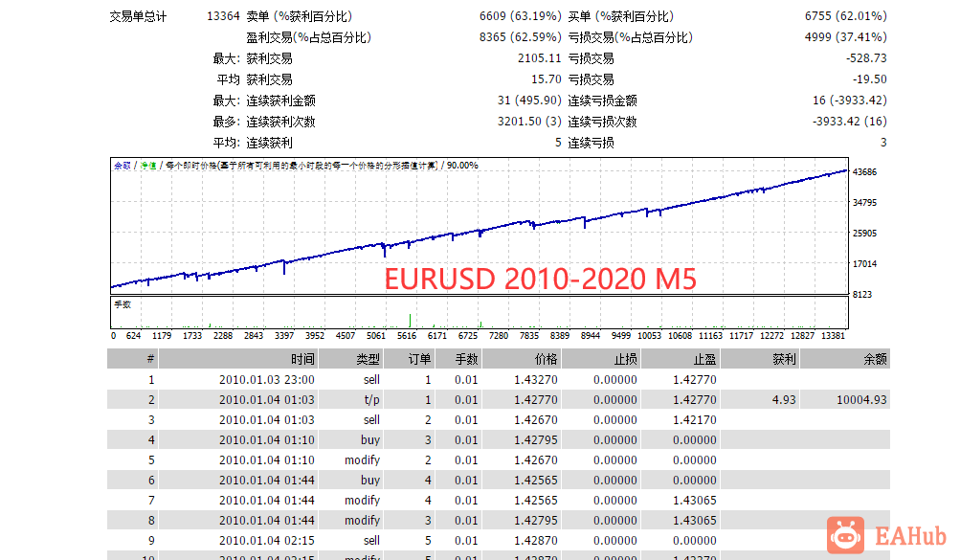Click take-profit 1.42170 in row 3
Image resolution: width=960 pixels, height=560 pixels.
tap(694, 420)
